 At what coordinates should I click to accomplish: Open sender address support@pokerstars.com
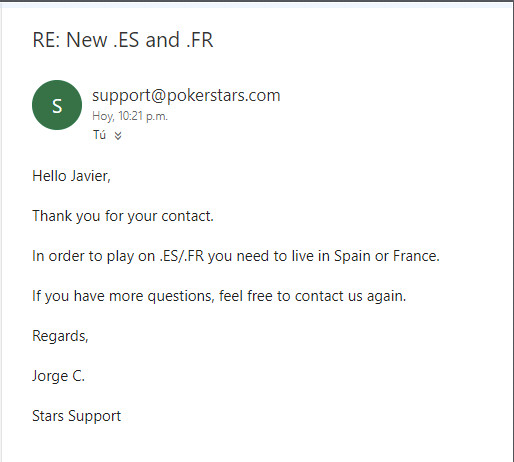point(186,95)
